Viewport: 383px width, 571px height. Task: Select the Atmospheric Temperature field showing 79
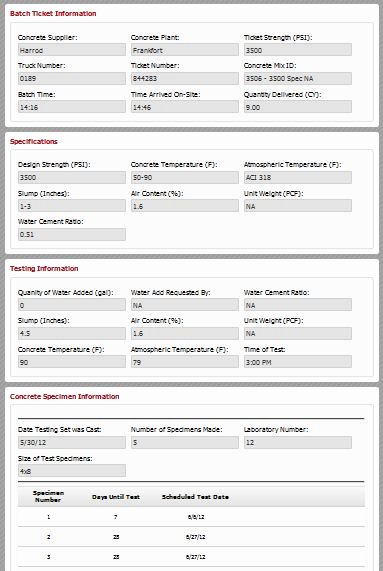coord(185,362)
